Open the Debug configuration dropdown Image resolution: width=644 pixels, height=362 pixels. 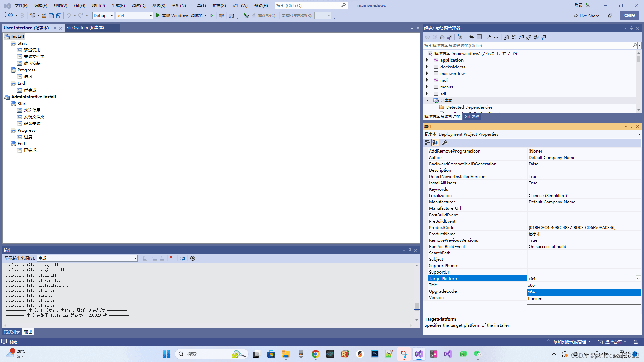[112, 16]
